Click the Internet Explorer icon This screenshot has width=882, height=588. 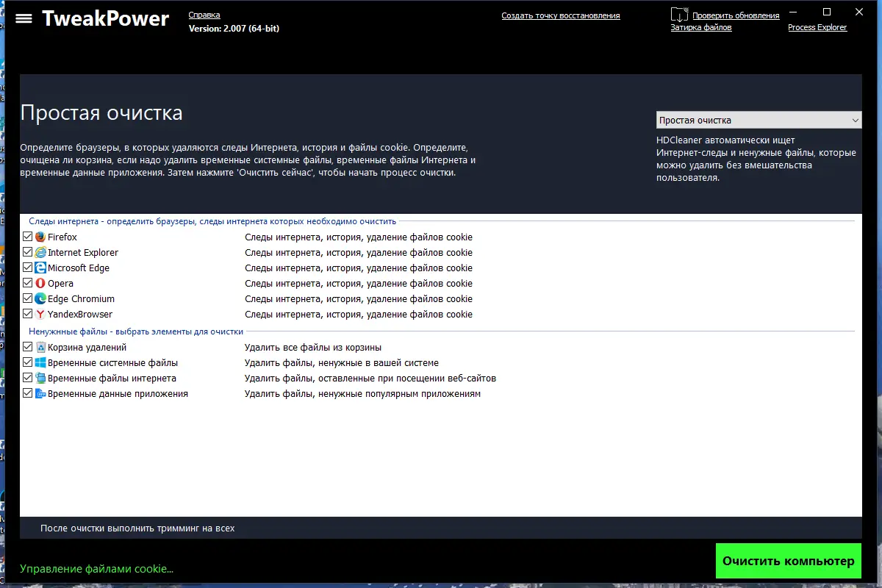(41, 253)
